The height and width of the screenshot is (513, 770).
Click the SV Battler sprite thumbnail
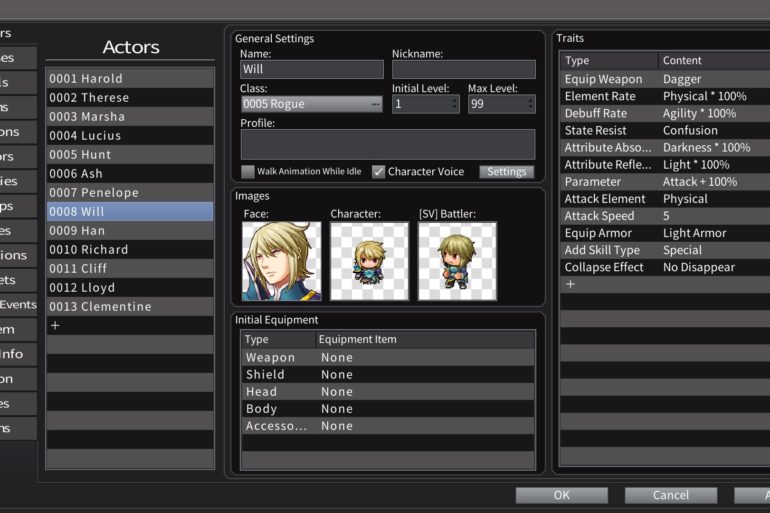(457, 261)
